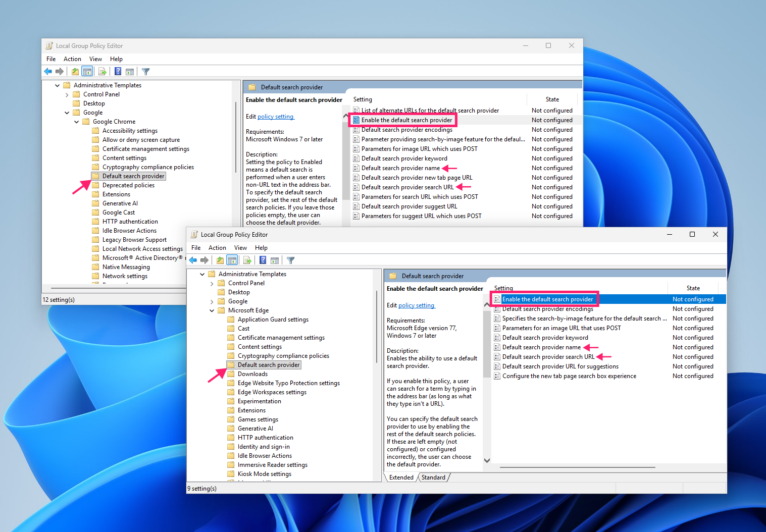Click Forward arrow in the rear Policy Editor toolbar
This screenshot has height=532, width=766.
(x=60, y=72)
